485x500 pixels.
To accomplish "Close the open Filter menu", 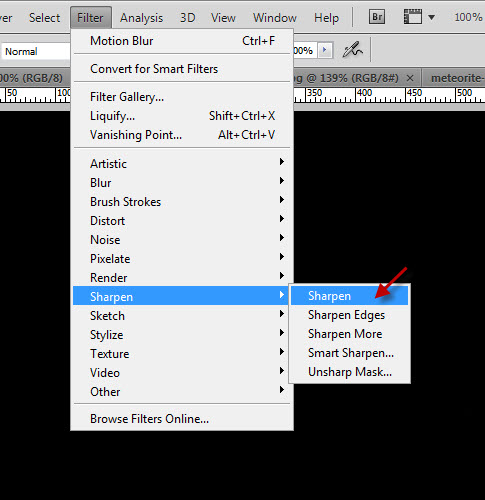I will [x=90, y=18].
